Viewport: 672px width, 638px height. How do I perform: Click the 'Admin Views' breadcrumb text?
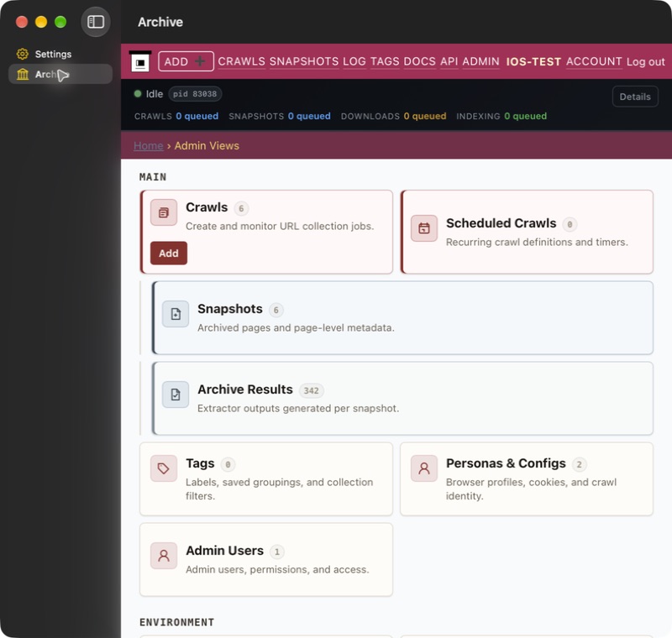coord(207,145)
